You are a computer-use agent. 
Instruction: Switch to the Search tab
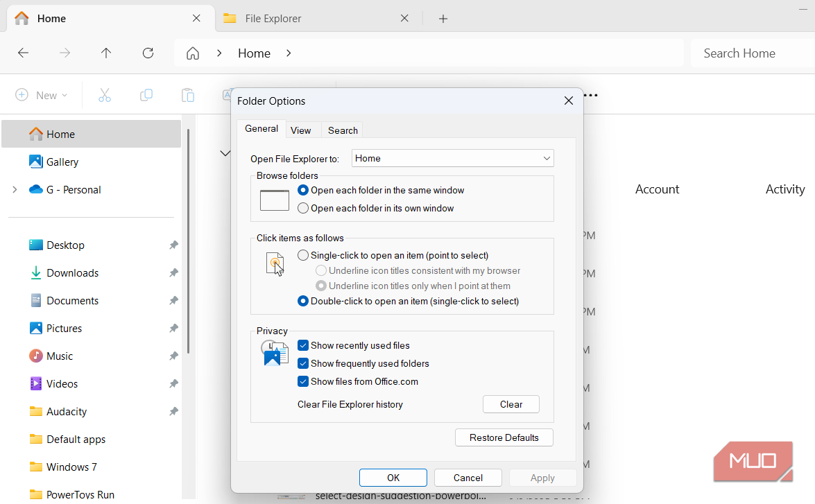(x=343, y=130)
